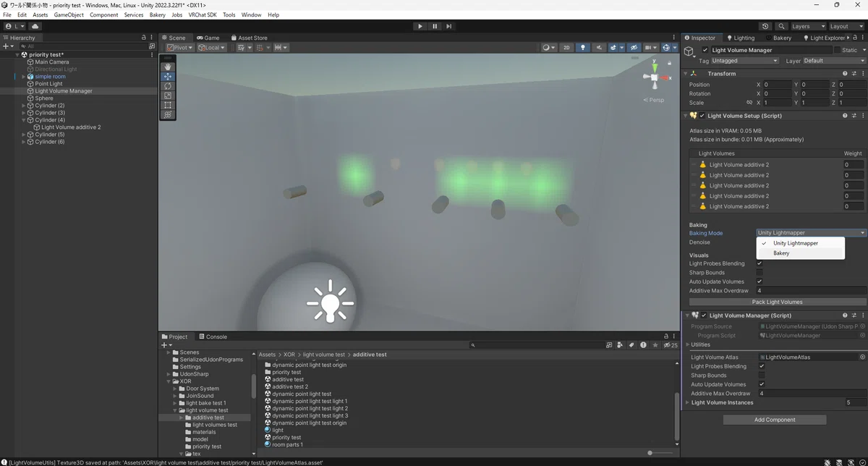This screenshot has width=868, height=466.
Task: Switch to the Bakery tab
Action: (778, 38)
